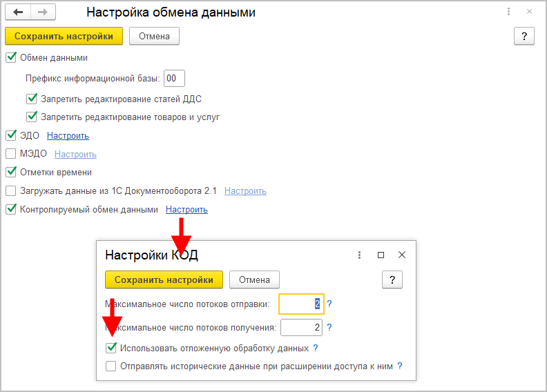Open the three-dot menu in Настройки КОД
This screenshot has width=547, height=392.
[359, 255]
